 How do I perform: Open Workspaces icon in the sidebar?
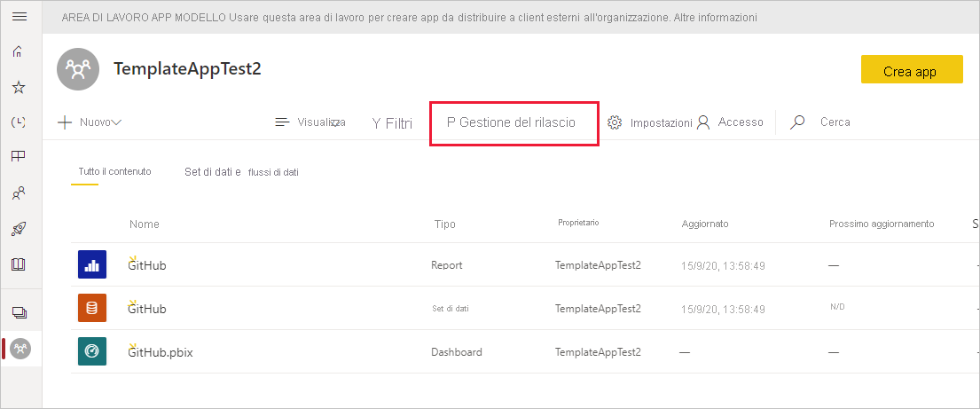20,312
